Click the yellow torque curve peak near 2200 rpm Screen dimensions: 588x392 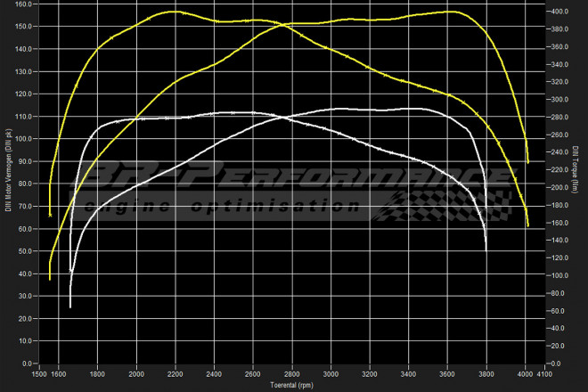(x=176, y=12)
